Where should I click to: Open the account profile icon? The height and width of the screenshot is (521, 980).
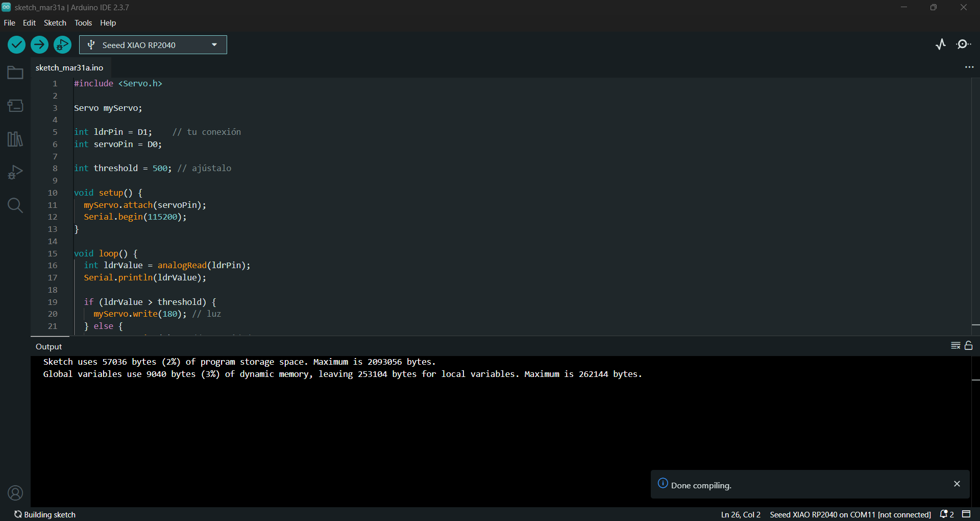point(15,493)
